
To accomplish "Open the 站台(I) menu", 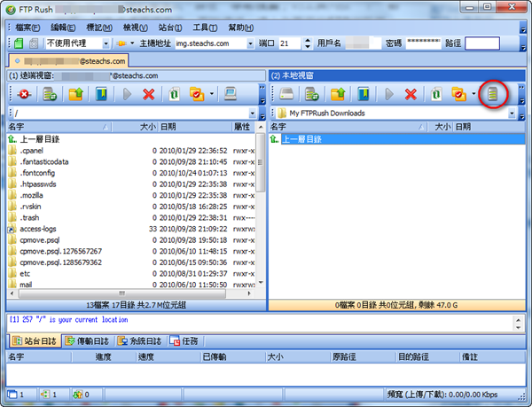I will pos(170,27).
